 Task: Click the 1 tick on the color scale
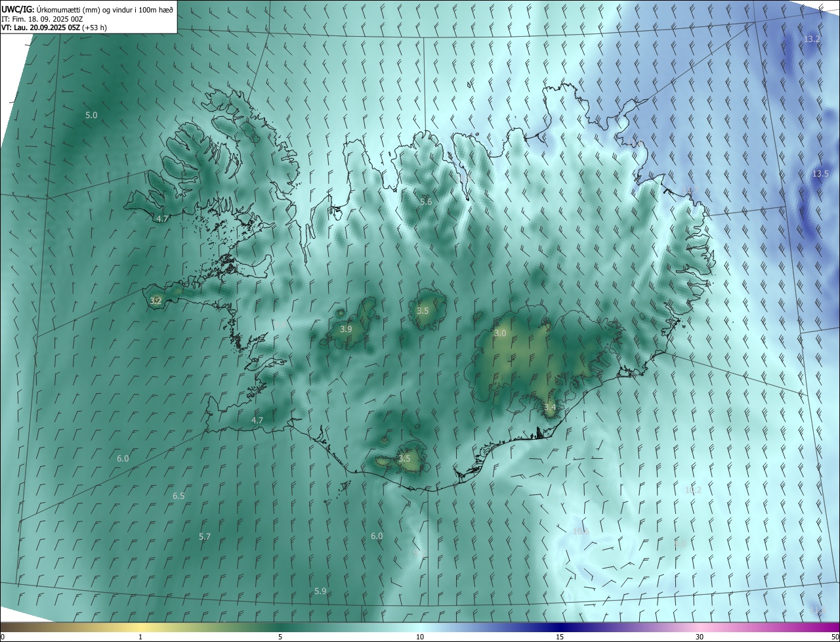tap(140, 637)
